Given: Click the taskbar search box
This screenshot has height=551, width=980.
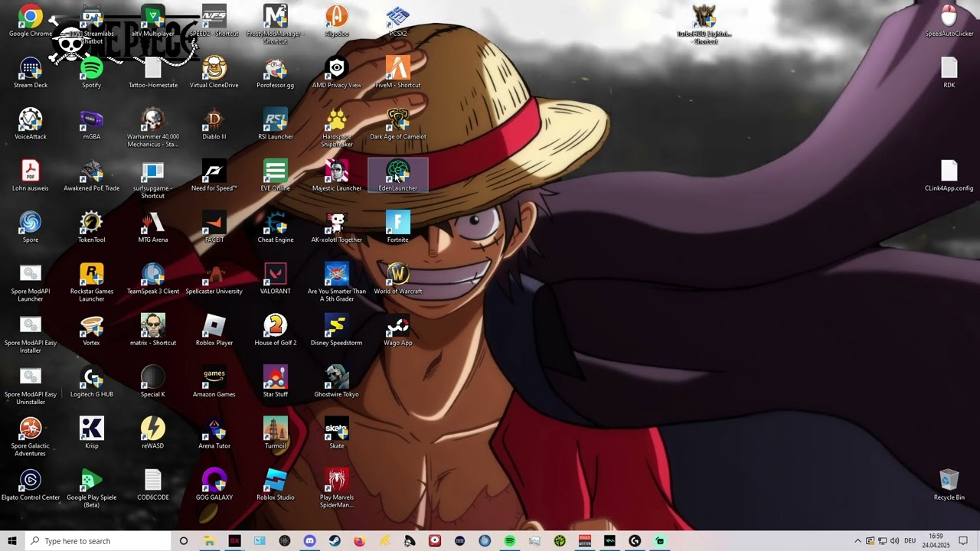Looking at the screenshot, I should [98, 541].
